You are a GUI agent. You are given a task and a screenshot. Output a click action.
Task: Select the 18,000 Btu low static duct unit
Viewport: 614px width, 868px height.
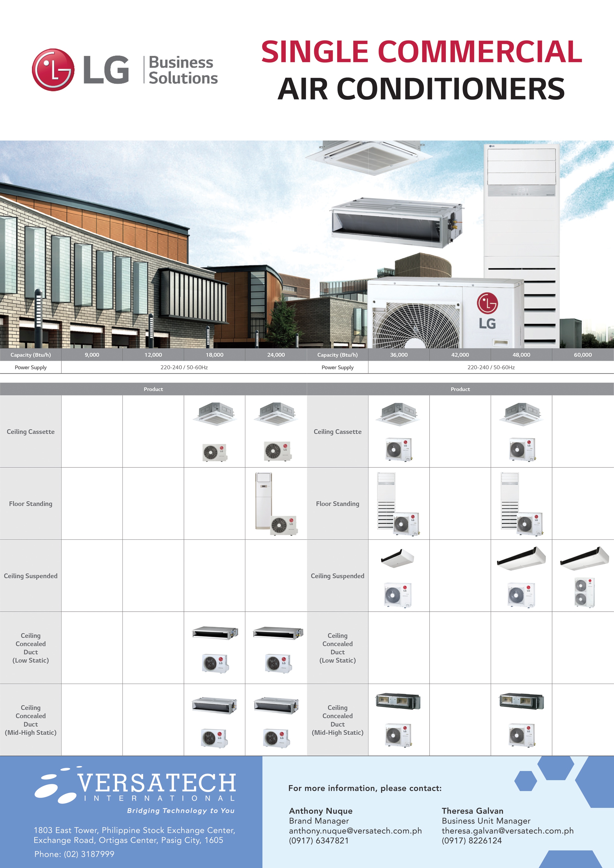click(x=215, y=633)
